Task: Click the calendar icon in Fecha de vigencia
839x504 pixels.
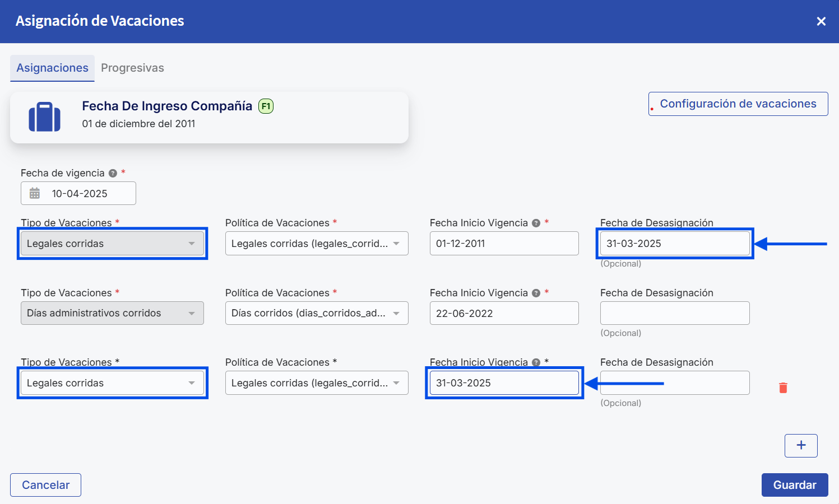Action: (35, 193)
